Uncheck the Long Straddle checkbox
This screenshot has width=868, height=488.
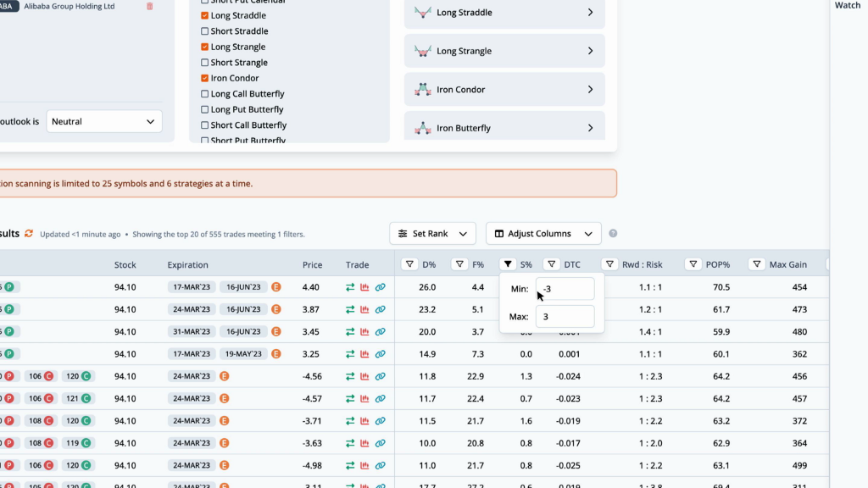tap(205, 16)
